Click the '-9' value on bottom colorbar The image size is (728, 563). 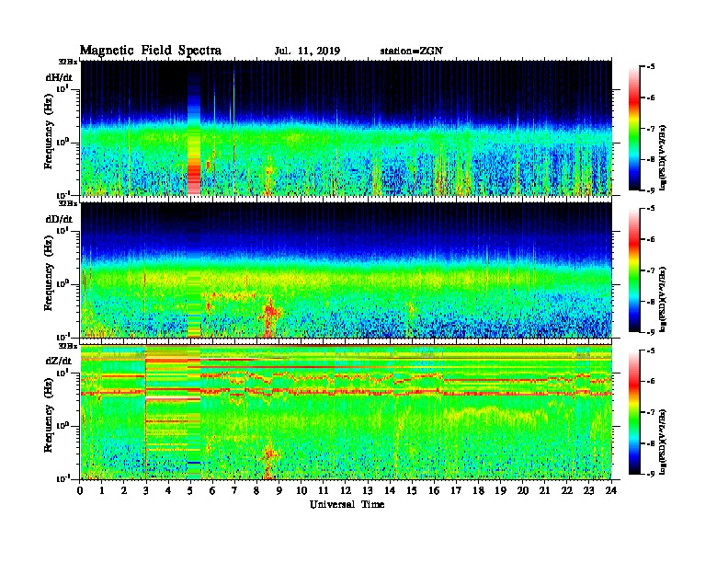pyautogui.click(x=650, y=474)
